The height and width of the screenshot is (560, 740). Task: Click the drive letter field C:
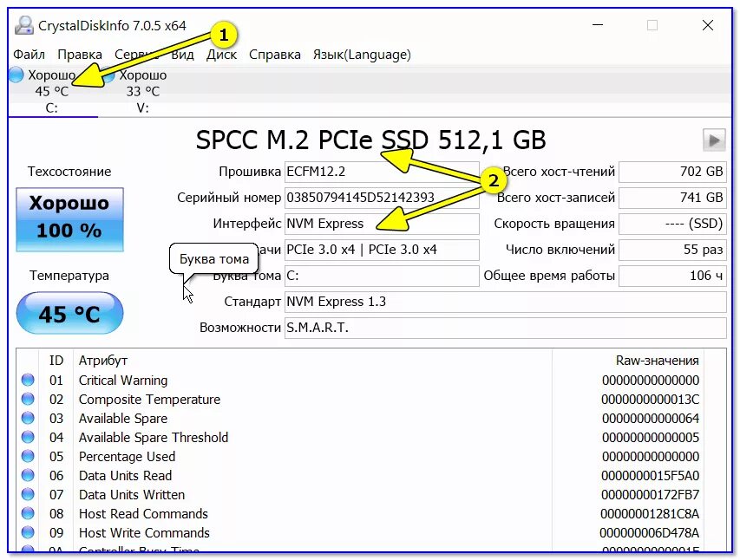tap(382, 276)
